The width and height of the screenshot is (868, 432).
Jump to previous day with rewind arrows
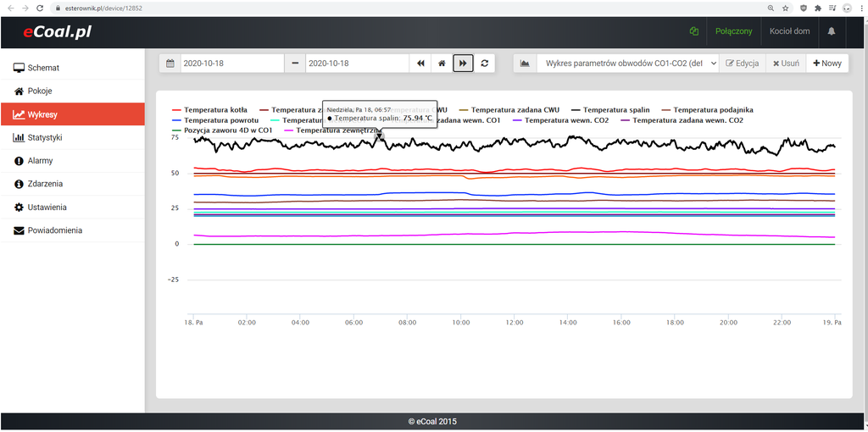(420, 64)
